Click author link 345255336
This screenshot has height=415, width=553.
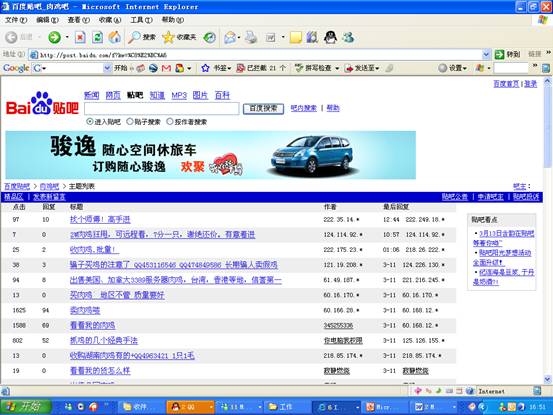[x=338, y=325]
